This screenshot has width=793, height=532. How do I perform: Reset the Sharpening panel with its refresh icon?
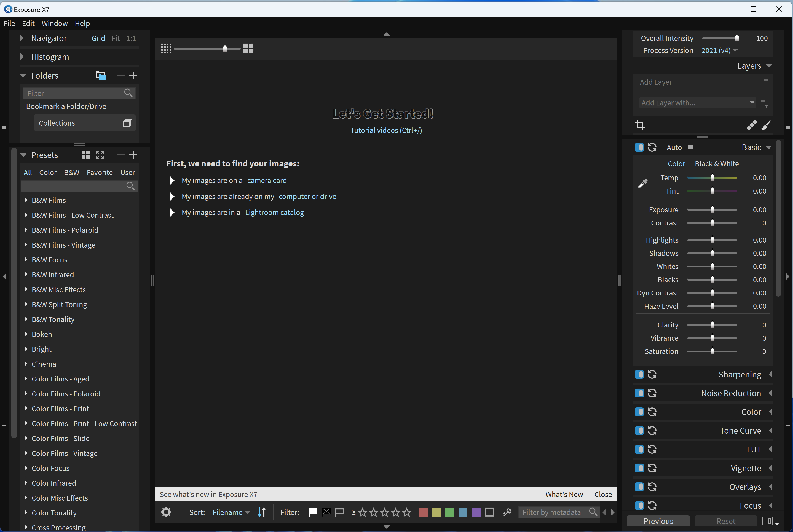click(x=652, y=375)
